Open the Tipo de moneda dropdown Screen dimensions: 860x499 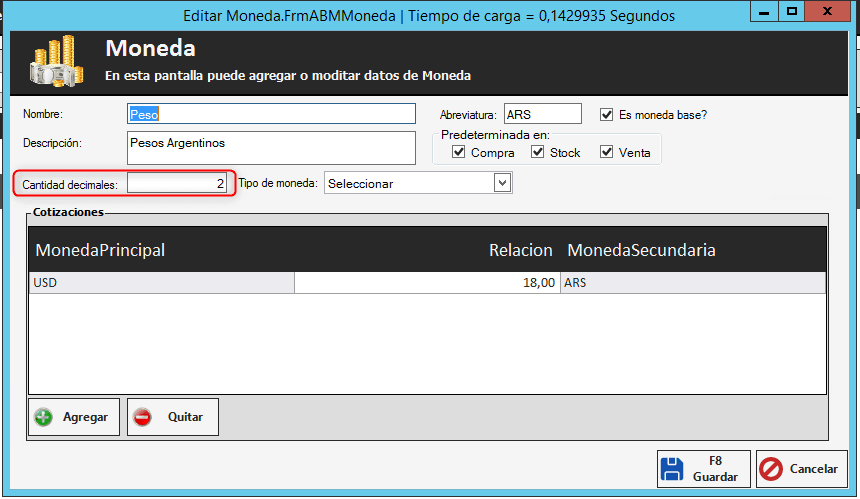(x=502, y=183)
